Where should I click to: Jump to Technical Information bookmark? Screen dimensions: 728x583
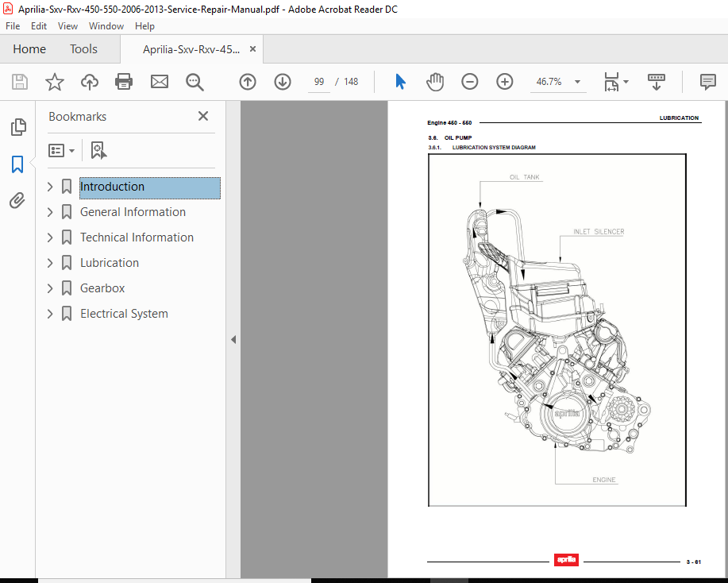point(137,237)
